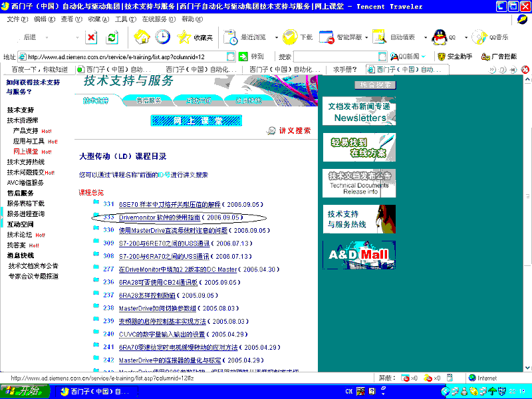The width and height of the screenshot is (532, 399).
Task: Open the Favorites (收藏) menu
Action: coord(98,19)
